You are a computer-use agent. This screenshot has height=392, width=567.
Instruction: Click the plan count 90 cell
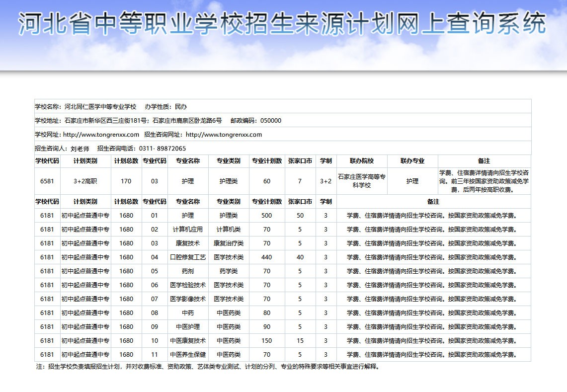click(266, 327)
